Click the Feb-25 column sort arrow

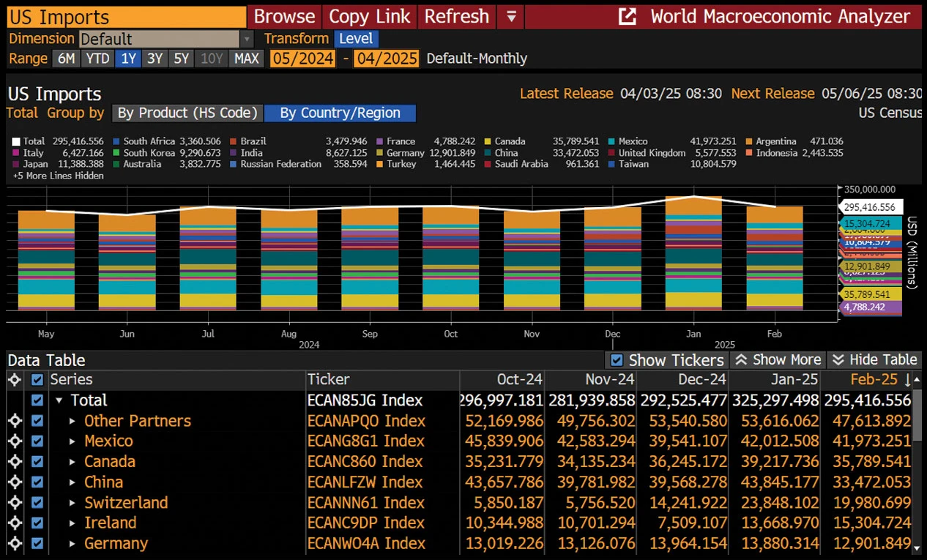click(908, 380)
